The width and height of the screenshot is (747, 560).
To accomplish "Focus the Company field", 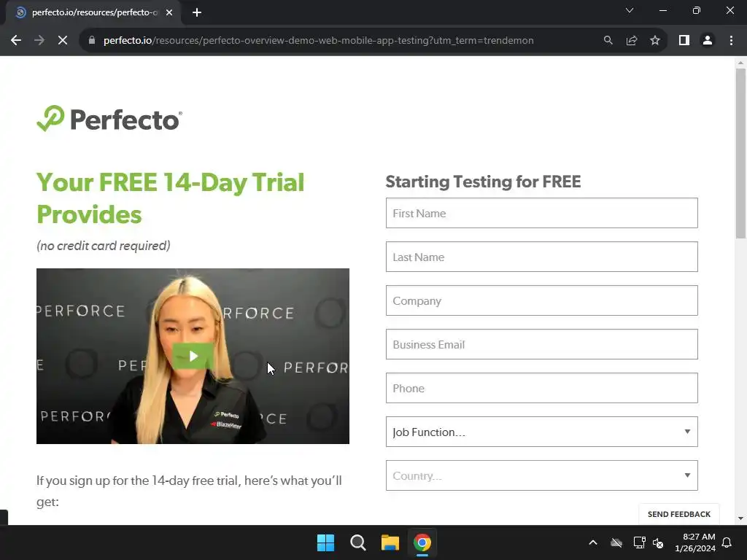I will pos(542,300).
